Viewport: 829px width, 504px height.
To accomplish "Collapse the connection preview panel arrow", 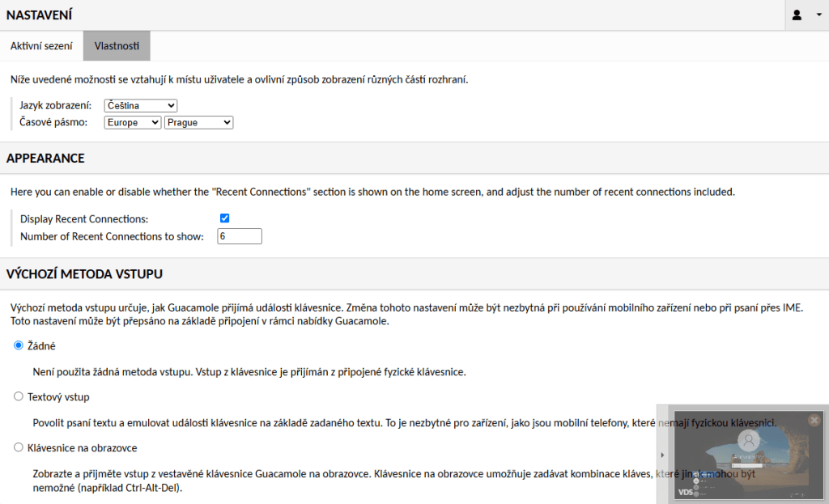I will tap(662, 455).
